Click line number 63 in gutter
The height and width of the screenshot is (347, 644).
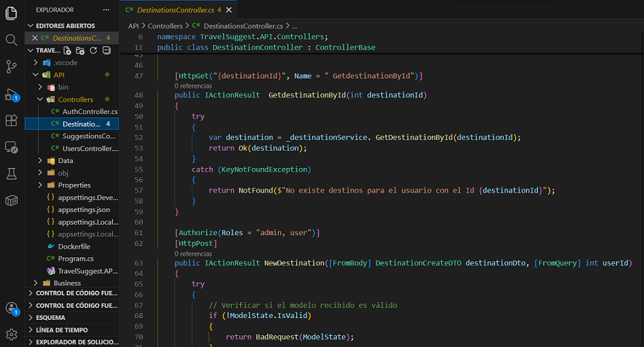tap(138, 263)
